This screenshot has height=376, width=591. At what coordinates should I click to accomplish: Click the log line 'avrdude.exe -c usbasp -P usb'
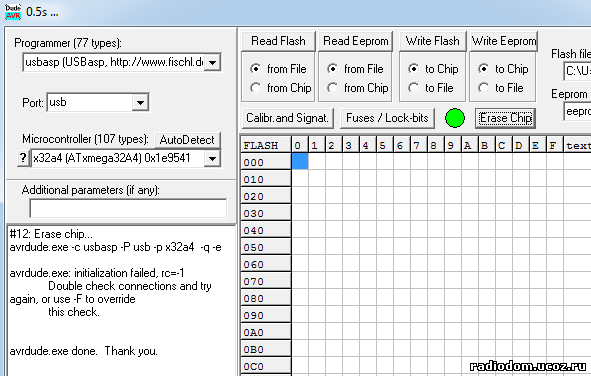pyautogui.click(x=116, y=247)
